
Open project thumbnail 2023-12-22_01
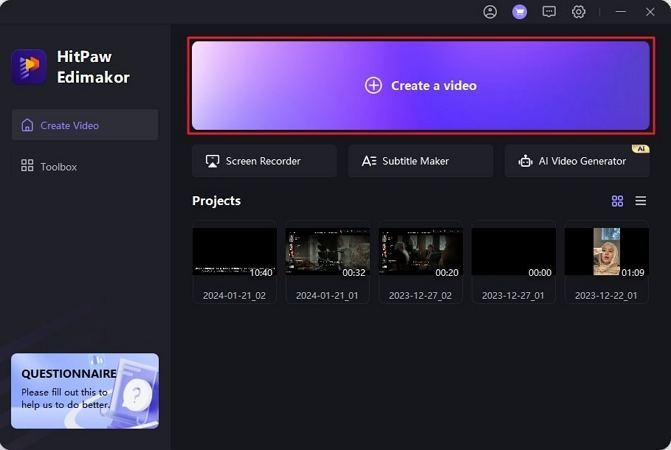pyautogui.click(x=606, y=252)
